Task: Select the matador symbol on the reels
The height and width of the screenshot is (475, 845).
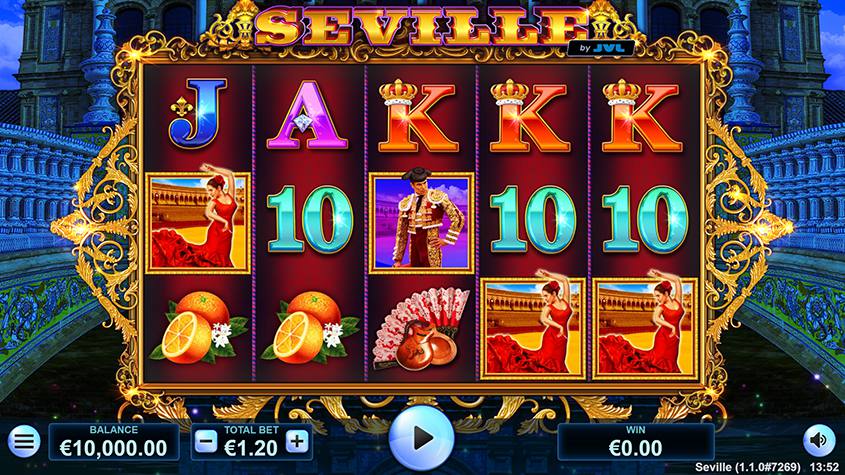Action: (x=421, y=222)
